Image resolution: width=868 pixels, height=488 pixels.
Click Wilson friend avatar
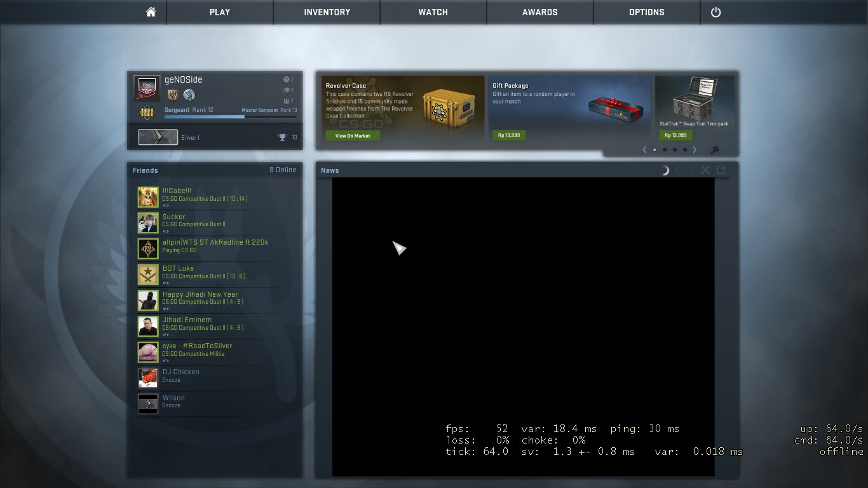coord(148,404)
